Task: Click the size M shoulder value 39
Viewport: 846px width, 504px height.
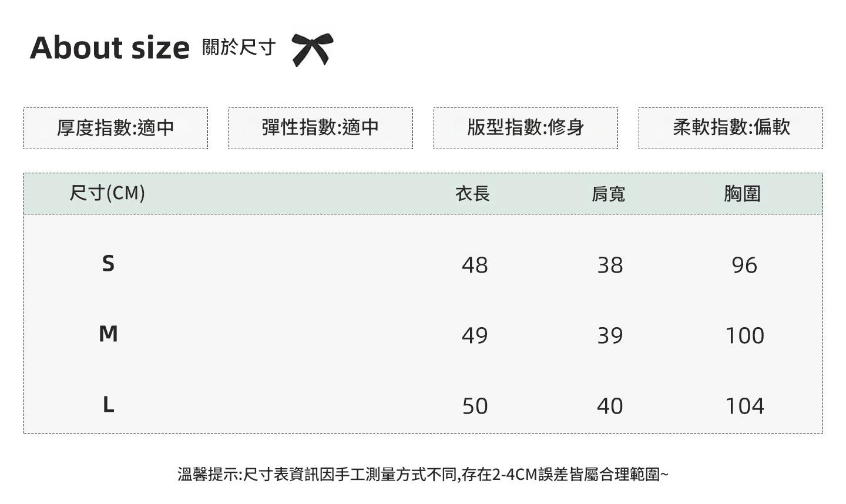Action: 610,335
